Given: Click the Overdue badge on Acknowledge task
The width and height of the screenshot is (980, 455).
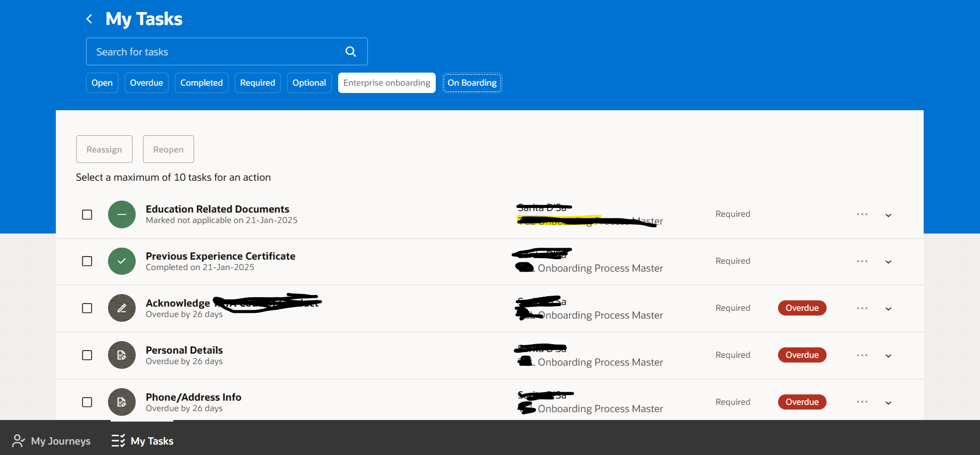Looking at the screenshot, I should [802, 308].
